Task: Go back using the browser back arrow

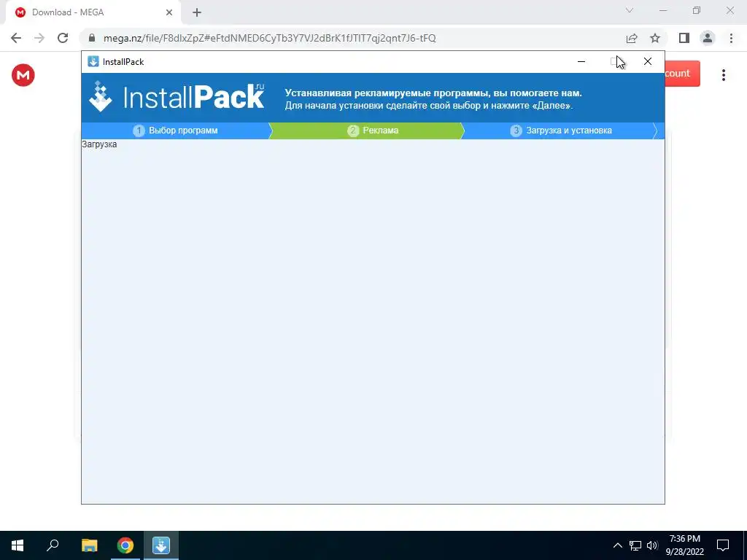Action: click(x=16, y=38)
